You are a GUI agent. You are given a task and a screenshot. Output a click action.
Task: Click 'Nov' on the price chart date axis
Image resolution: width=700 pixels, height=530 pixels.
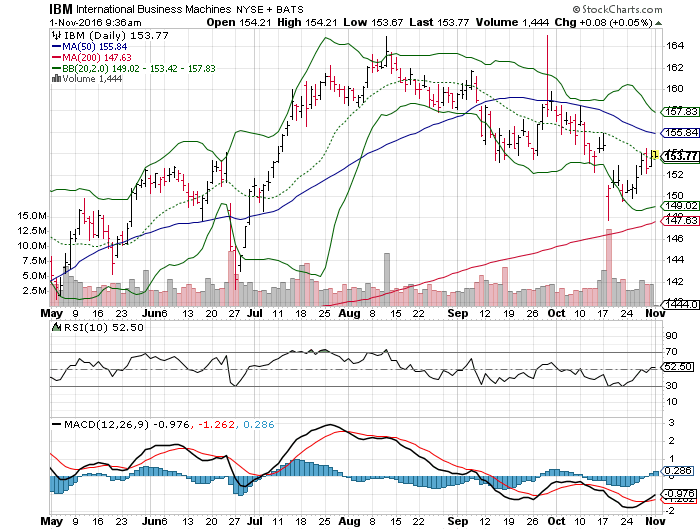(x=655, y=313)
